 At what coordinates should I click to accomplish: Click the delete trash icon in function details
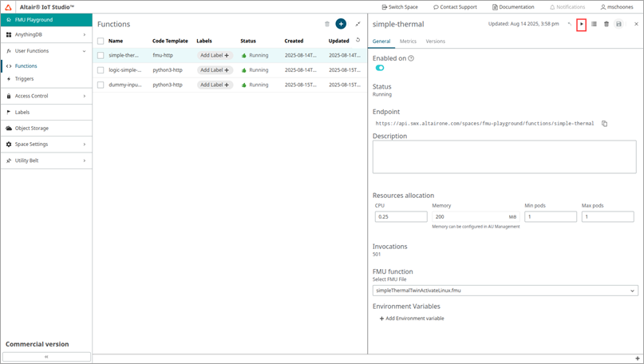[x=606, y=25]
